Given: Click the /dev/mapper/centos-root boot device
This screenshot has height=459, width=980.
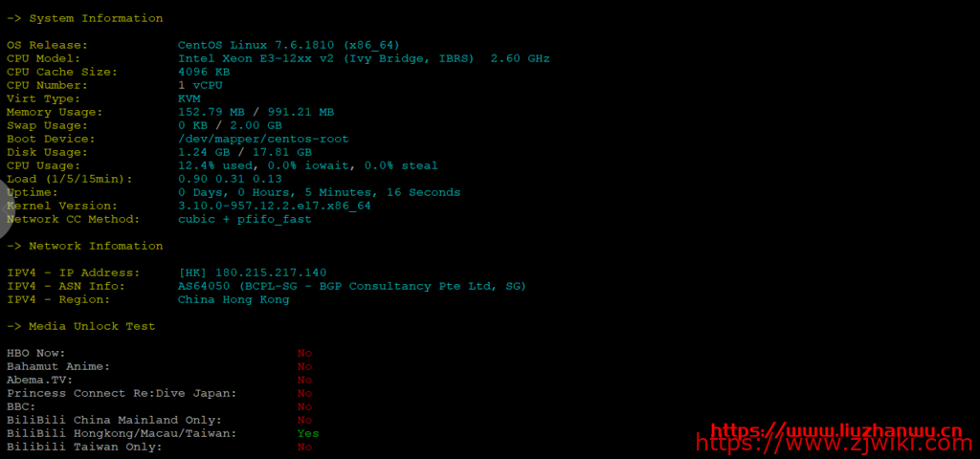Looking at the screenshot, I should point(263,139).
